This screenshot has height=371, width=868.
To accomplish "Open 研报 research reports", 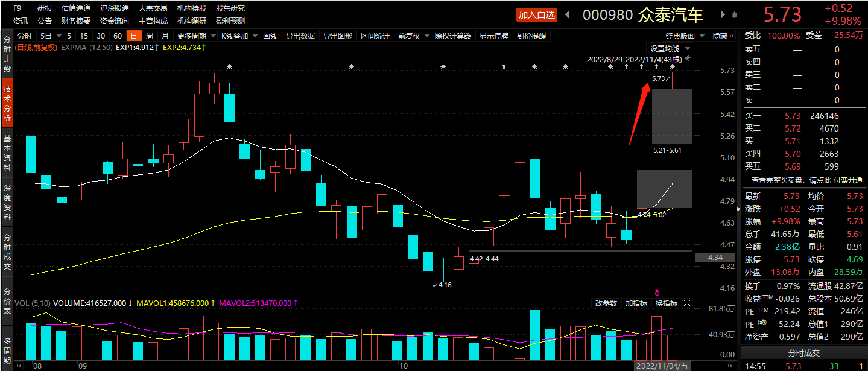I will coord(45,8).
